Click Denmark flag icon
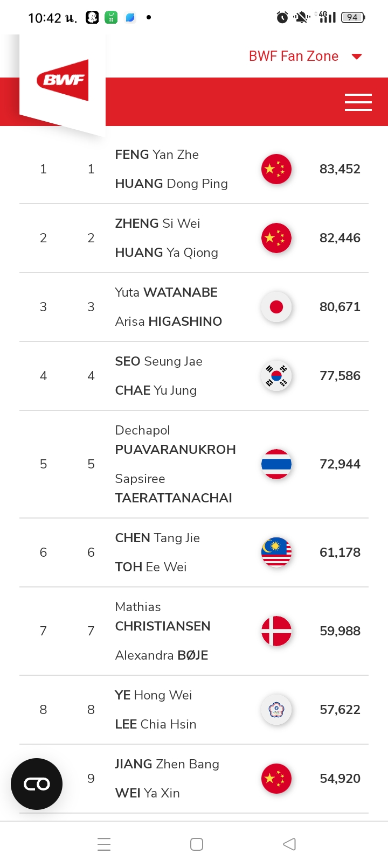Viewport: 388px width, 868px height. click(276, 631)
